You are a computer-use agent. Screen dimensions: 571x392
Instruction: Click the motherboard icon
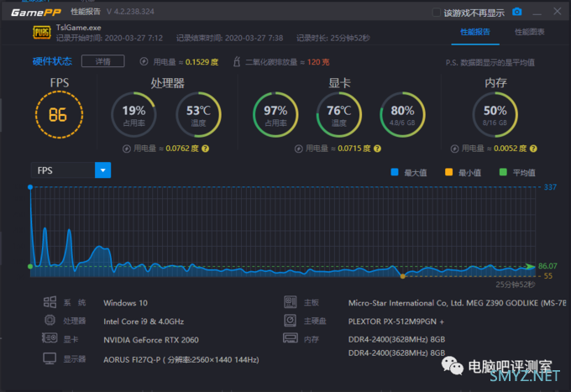291,301
